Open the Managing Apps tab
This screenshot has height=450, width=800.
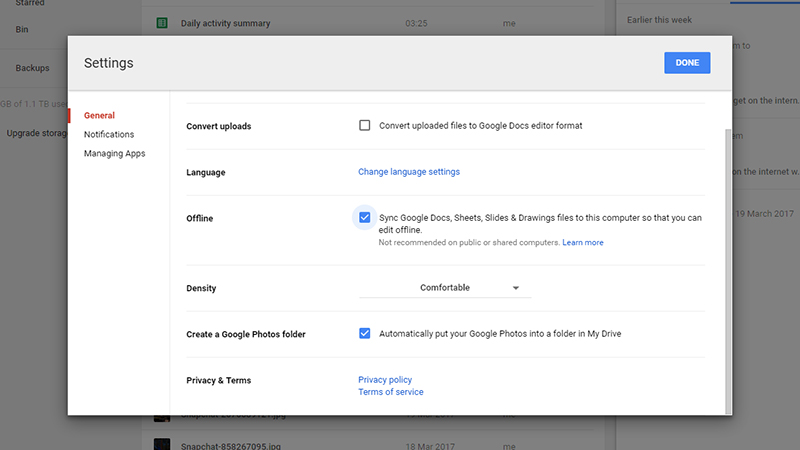[114, 153]
